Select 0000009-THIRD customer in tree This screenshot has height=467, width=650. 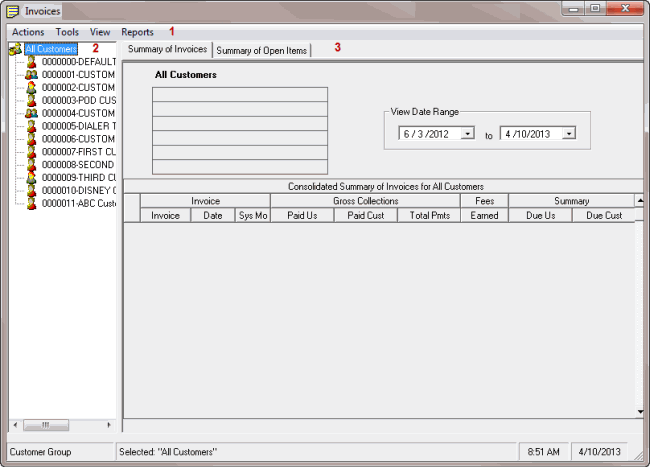78,177
